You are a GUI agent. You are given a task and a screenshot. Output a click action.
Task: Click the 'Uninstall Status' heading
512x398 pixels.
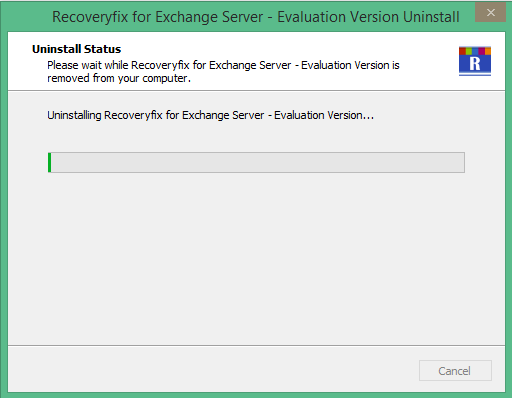76,49
